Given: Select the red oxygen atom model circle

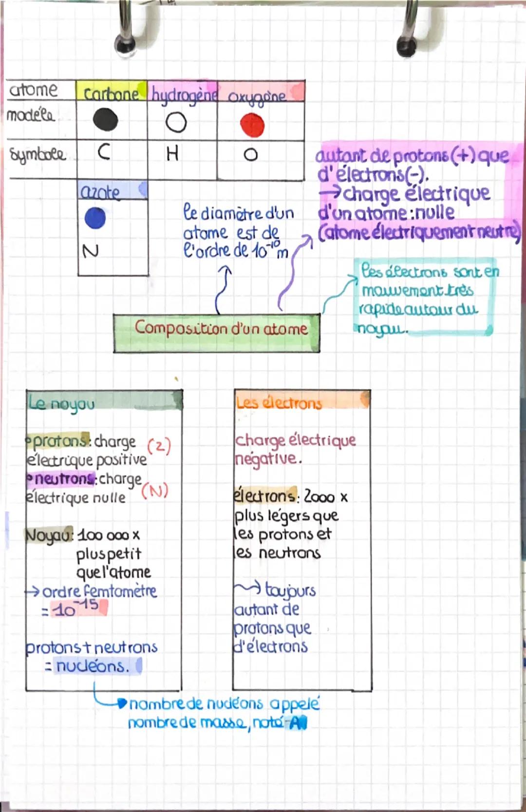Looking at the screenshot, I should [252, 125].
